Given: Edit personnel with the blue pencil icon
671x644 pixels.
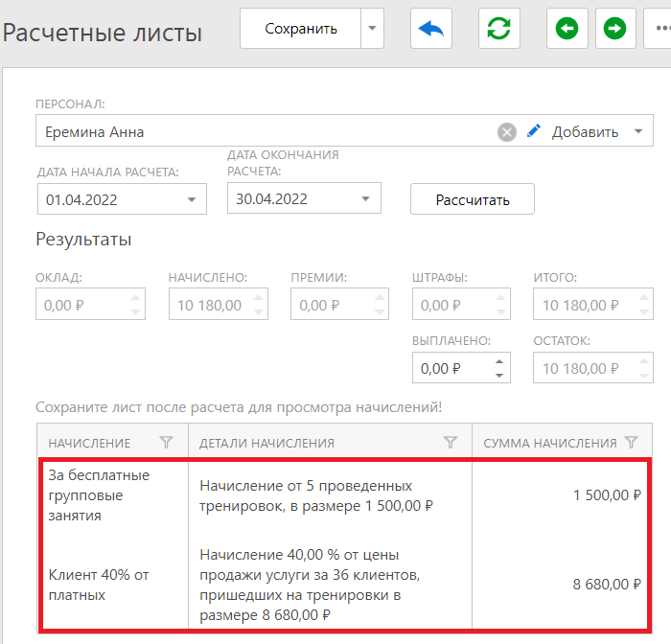Looking at the screenshot, I should (533, 131).
